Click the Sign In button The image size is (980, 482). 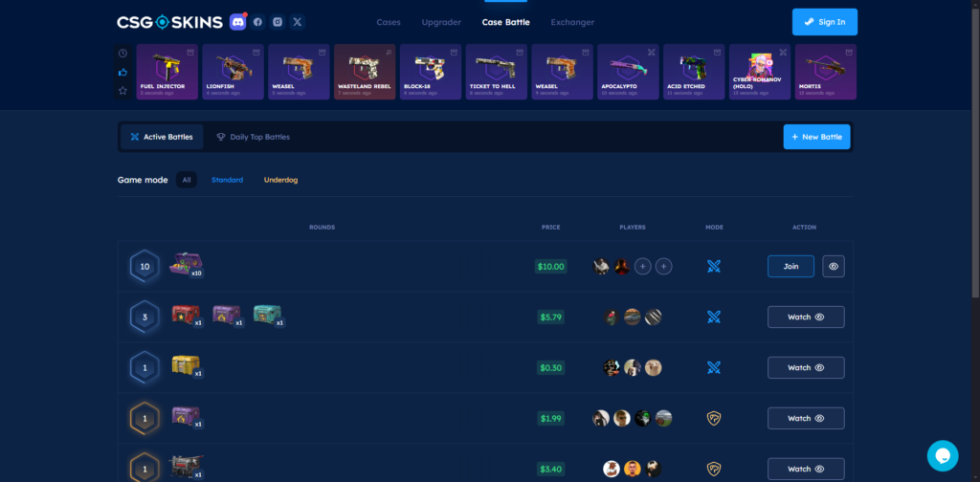(x=825, y=22)
